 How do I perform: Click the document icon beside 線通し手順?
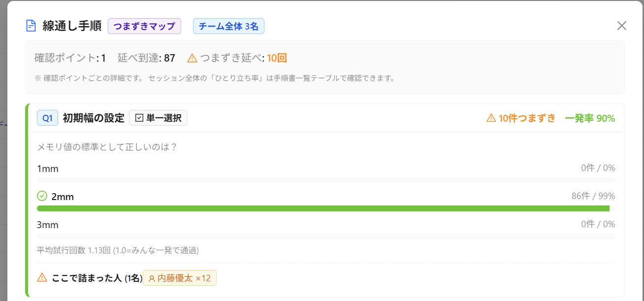pyautogui.click(x=31, y=26)
